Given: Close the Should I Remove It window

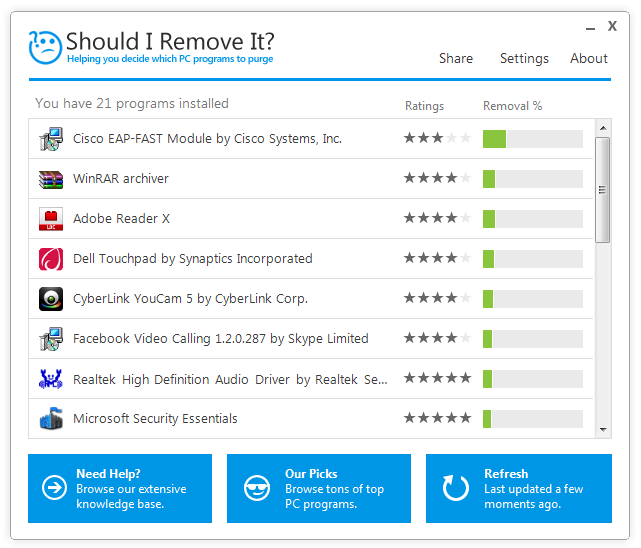Looking at the screenshot, I should [612, 26].
